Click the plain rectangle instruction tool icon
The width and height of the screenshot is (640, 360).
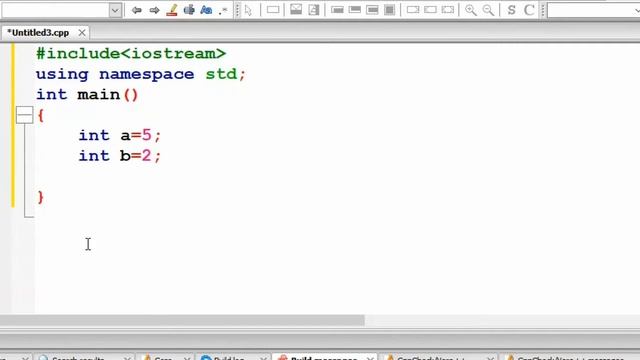pyautogui.click(x=273, y=10)
